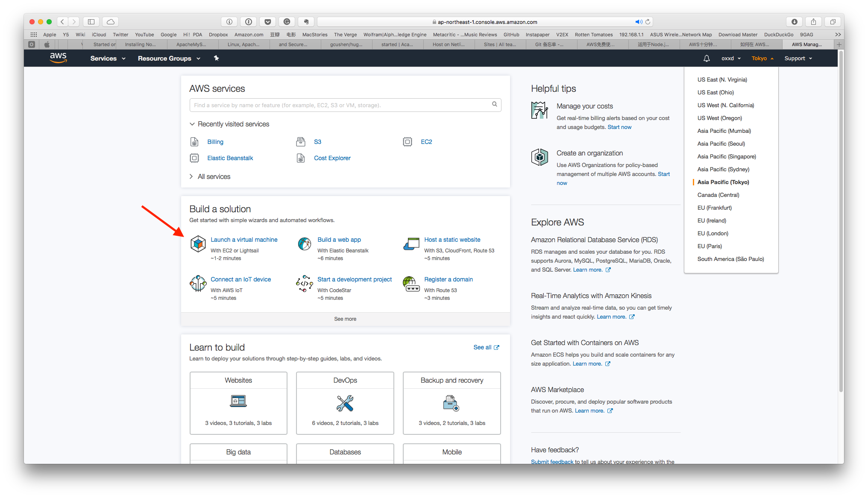Click the Launch a virtual machine cube icon

[x=198, y=244]
